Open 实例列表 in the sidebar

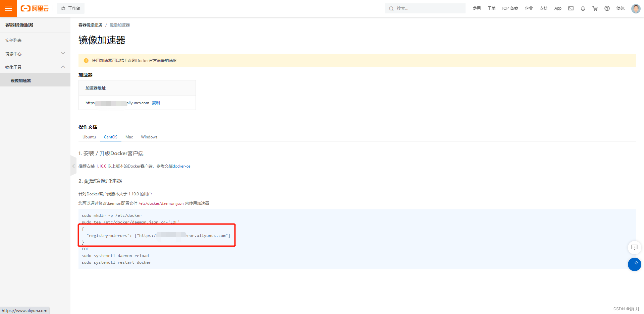pyautogui.click(x=35, y=40)
